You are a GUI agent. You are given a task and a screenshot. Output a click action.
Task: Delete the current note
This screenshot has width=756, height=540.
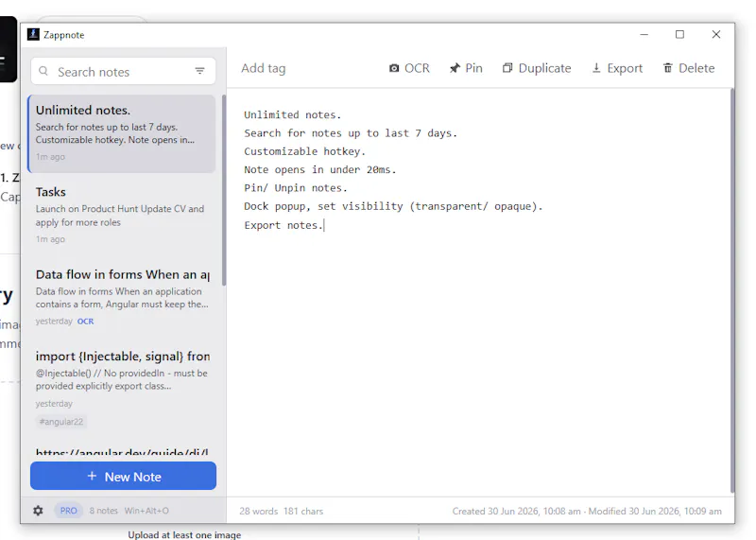[x=689, y=68]
